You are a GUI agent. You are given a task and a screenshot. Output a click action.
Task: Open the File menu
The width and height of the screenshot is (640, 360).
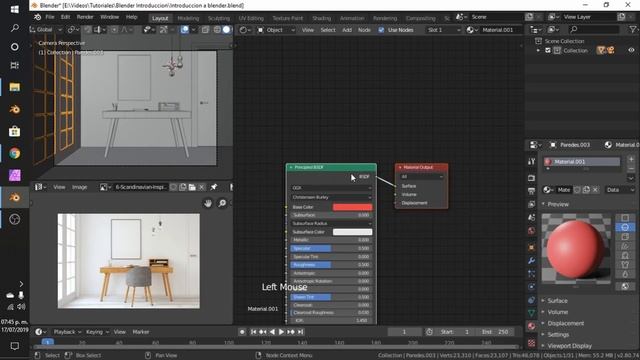[50, 17]
